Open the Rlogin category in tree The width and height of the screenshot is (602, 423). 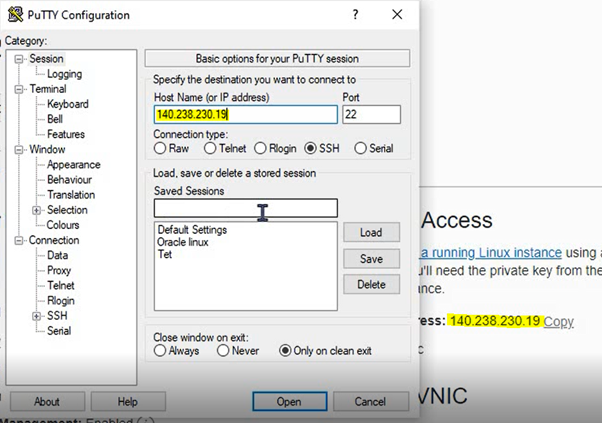61,301
